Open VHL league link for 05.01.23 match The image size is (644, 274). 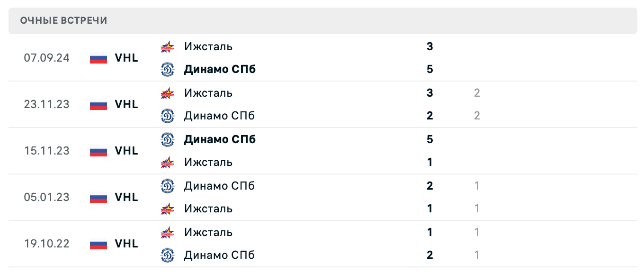click(x=126, y=197)
